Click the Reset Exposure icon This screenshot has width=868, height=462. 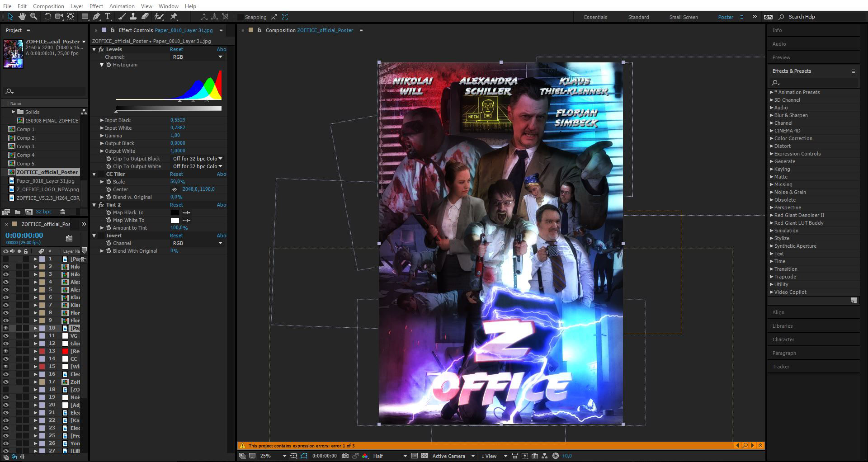click(556, 456)
